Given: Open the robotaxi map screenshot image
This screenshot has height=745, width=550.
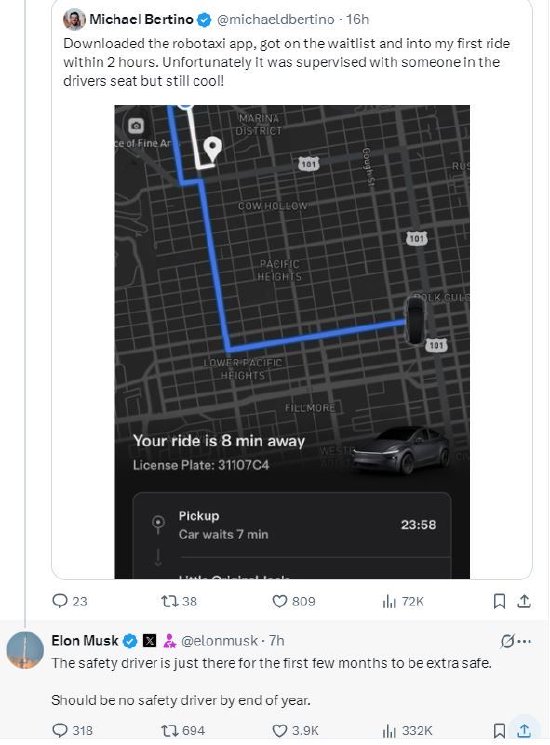Looking at the screenshot, I should pos(292,342).
